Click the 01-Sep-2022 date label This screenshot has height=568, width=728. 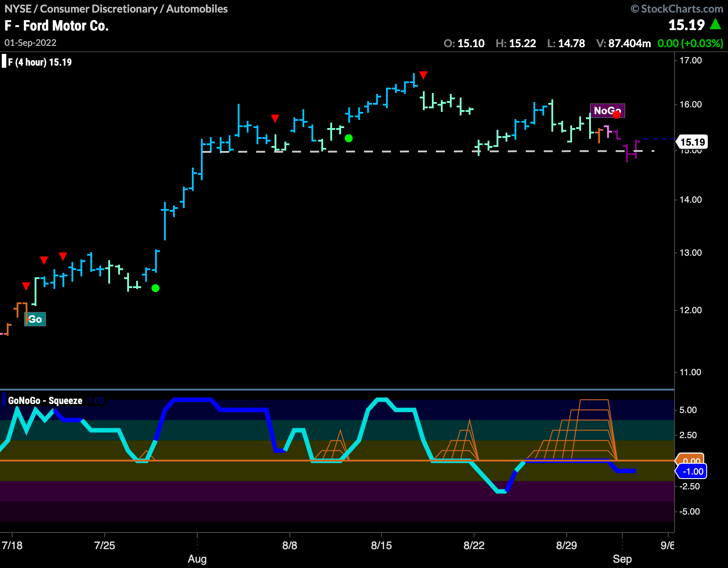click(x=31, y=43)
